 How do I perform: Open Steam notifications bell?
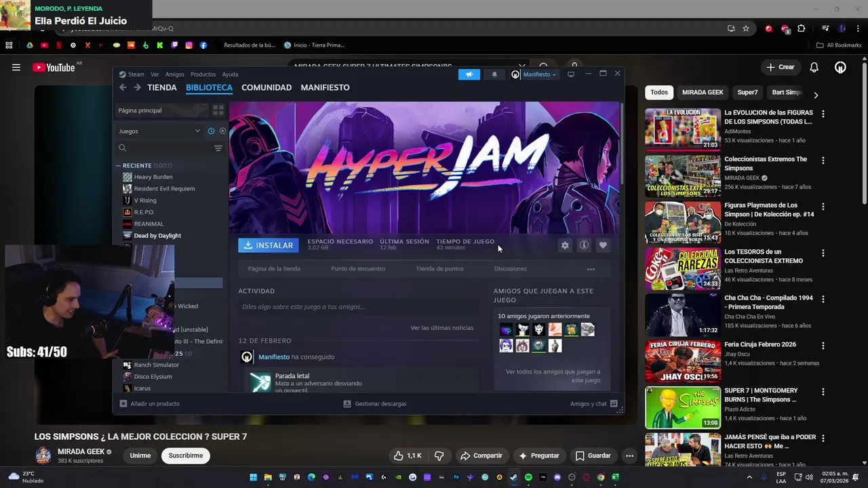pos(494,75)
